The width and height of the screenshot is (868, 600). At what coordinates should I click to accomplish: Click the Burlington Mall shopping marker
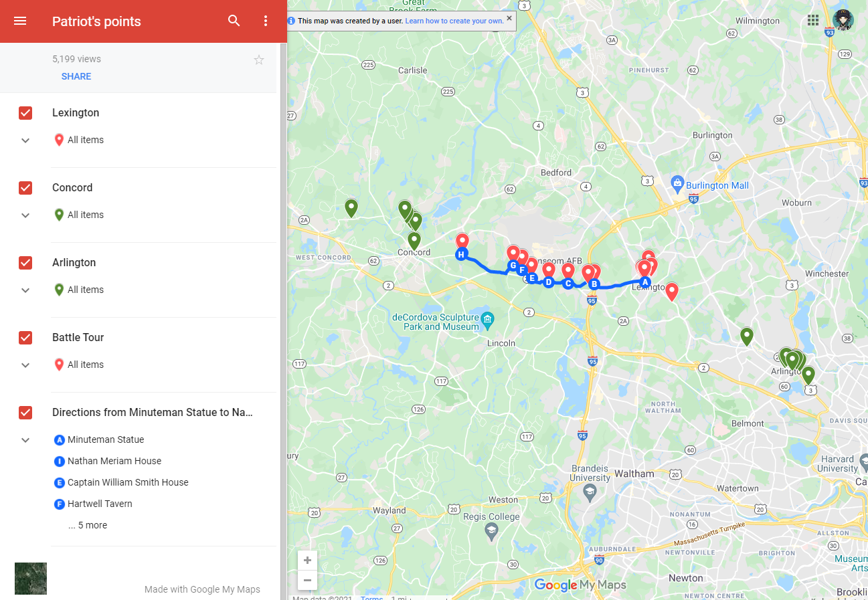677,183
